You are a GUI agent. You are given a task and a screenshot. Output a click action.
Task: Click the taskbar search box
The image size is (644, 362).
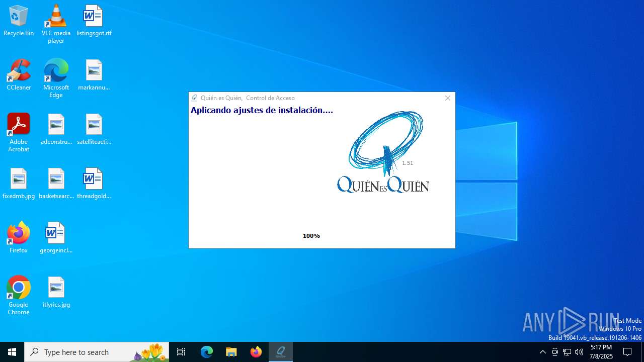(x=97, y=352)
